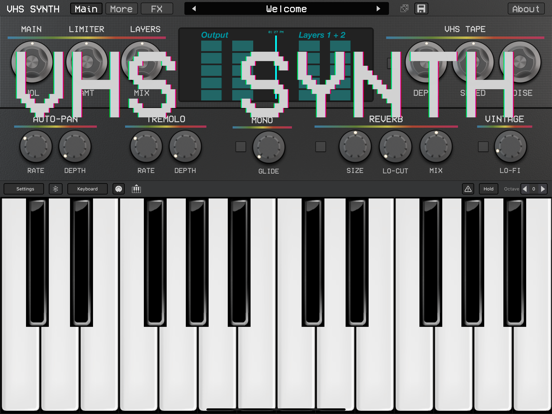Go to previous preset with left arrow
The image size is (552, 414).
194,8
